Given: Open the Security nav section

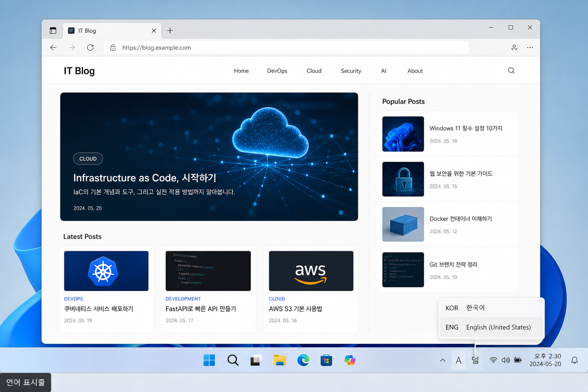Looking at the screenshot, I should pos(351,71).
